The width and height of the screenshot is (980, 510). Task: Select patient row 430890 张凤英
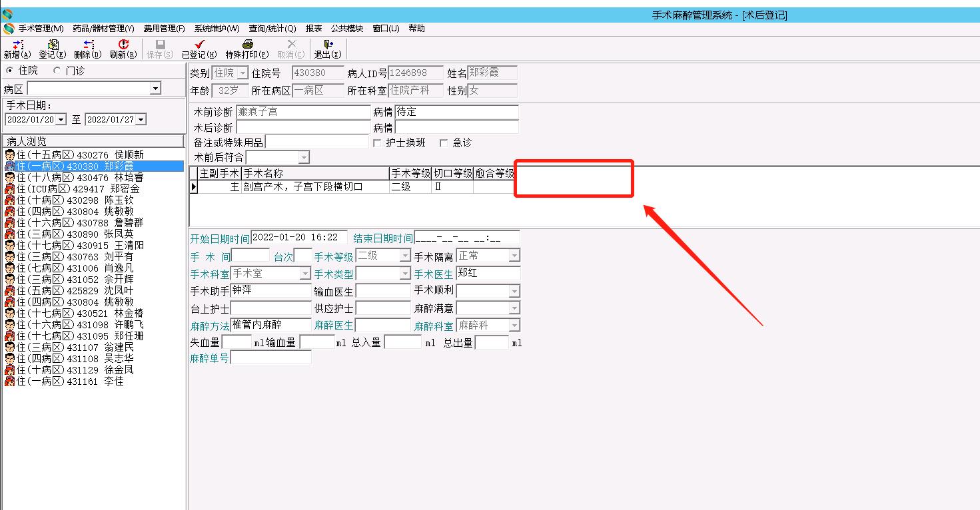(x=93, y=234)
